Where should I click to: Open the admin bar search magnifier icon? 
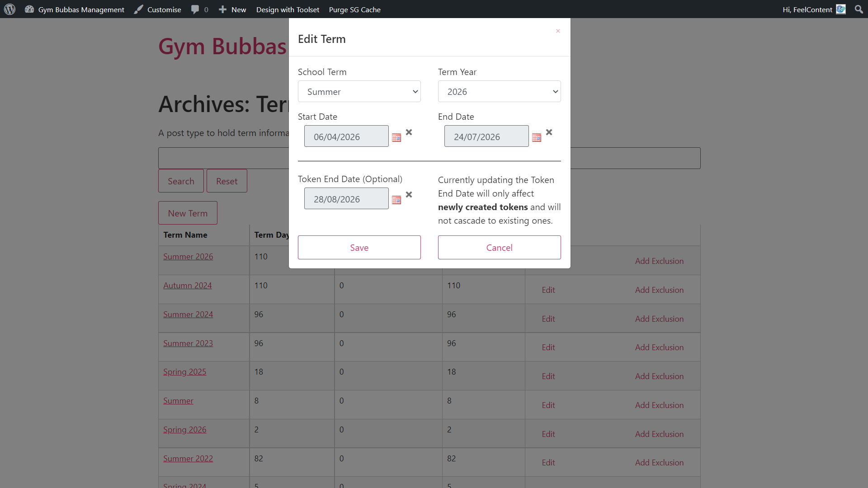[859, 9]
